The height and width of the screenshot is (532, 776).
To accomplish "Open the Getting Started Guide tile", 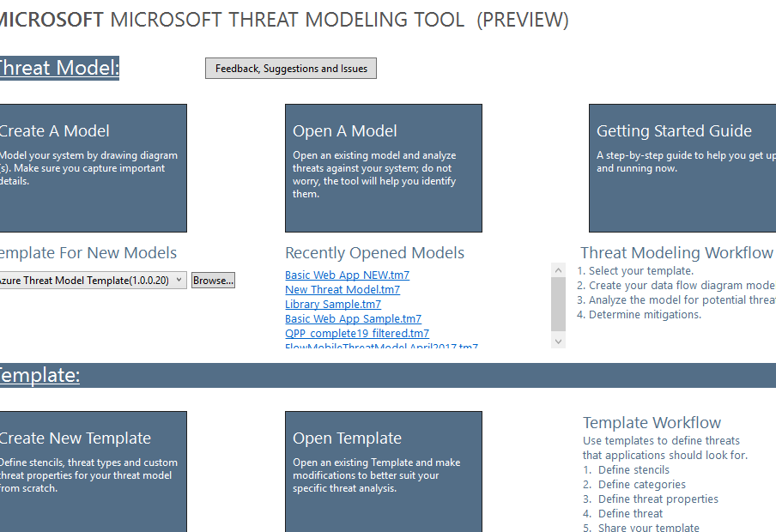I will 682,168.
